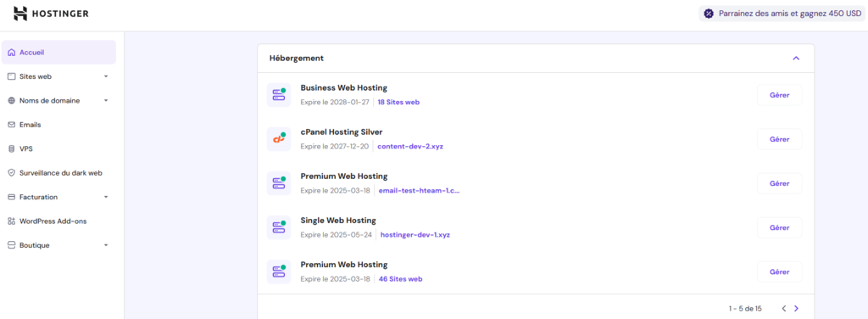Click the cPanel Hosting Silver logo icon
Viewport: 868px width, 319px height.
[278, 139]
